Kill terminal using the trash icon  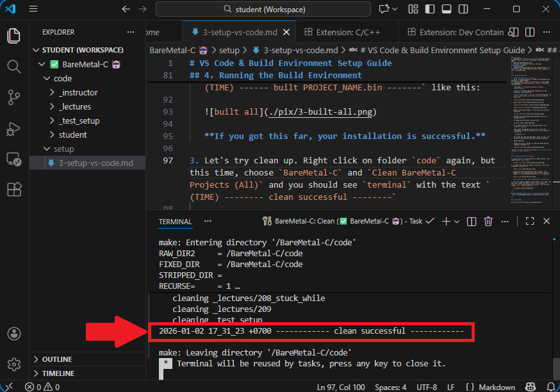click(x=488, y=221)
